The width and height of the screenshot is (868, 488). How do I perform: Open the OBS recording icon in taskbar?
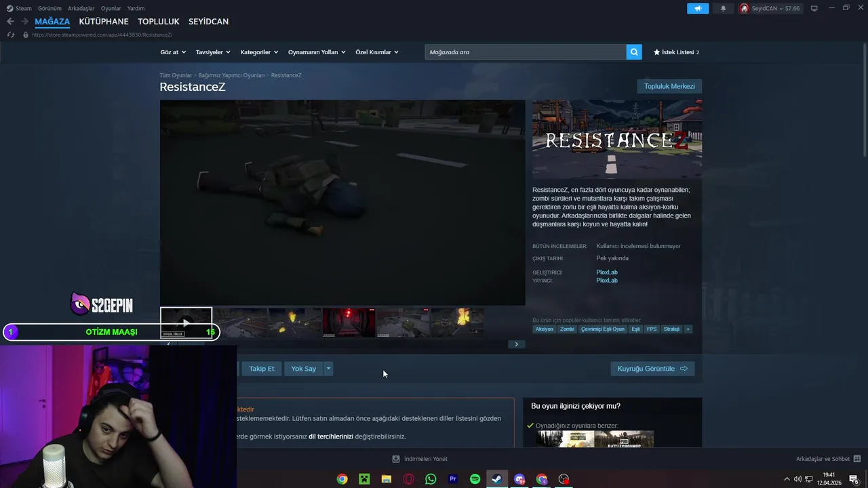pos(564,479)
